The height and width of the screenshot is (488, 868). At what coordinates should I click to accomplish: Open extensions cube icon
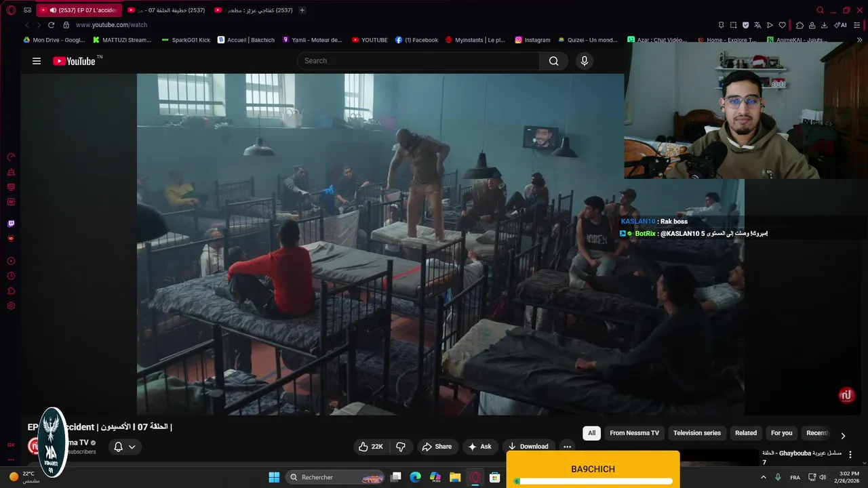click(800, 25)
